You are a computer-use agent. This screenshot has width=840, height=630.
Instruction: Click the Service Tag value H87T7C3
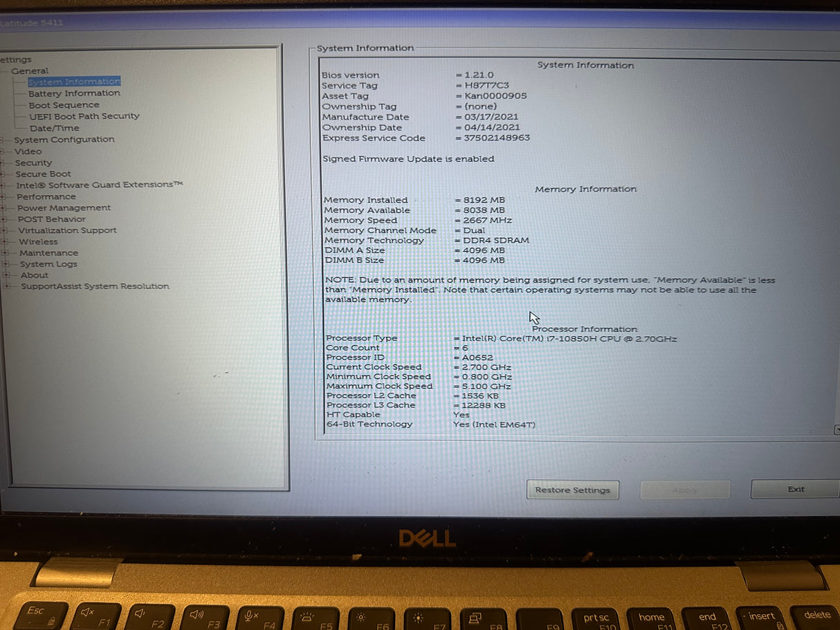pos(487,85)
